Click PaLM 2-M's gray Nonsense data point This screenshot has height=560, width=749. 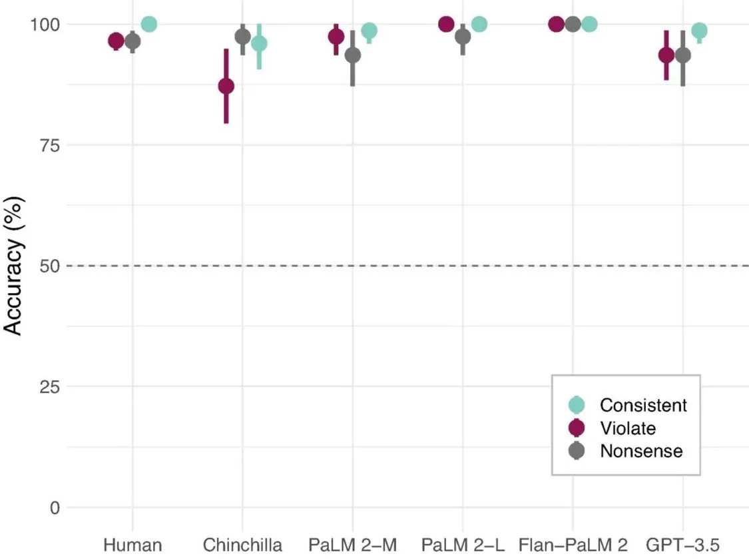[352, 55]
